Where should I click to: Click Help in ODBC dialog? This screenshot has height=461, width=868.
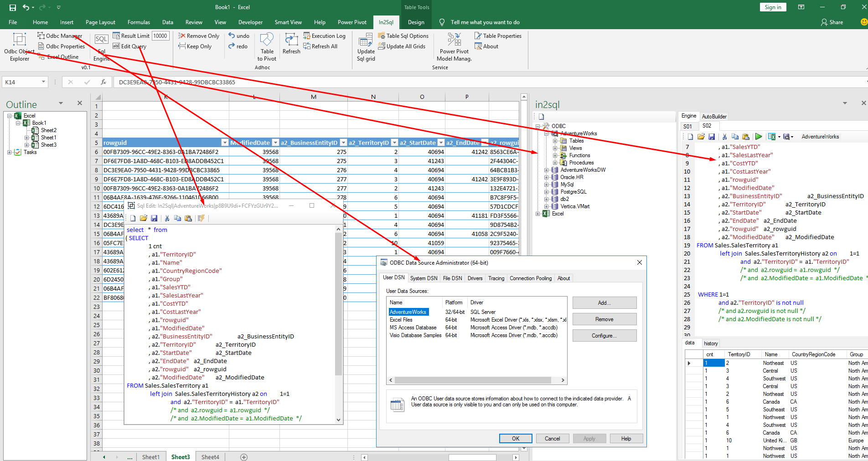click(626, 438)
